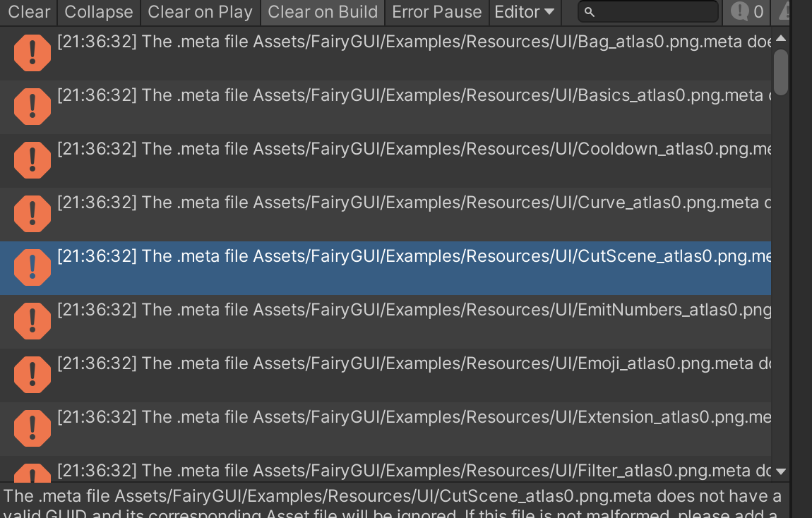This screenshot has width=812, height=518.
Task: Select the Extension_atlas0 log entry
Action: [x=353, y=417]
